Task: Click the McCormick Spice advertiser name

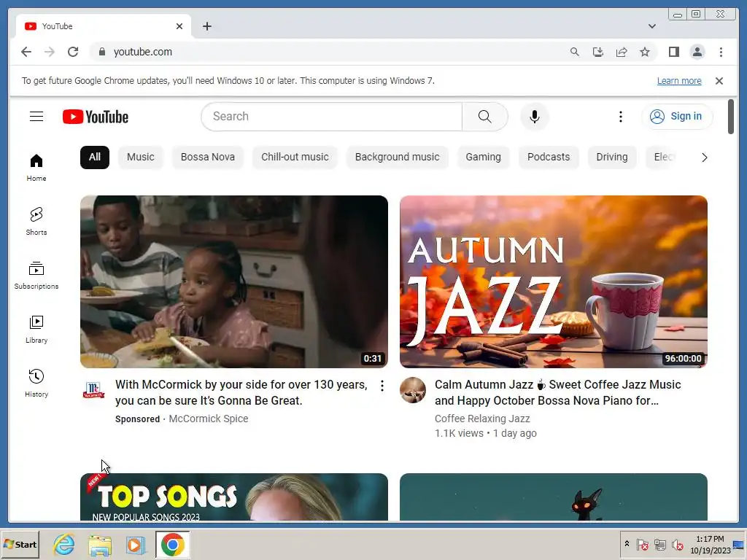Action: coord(209,419)
